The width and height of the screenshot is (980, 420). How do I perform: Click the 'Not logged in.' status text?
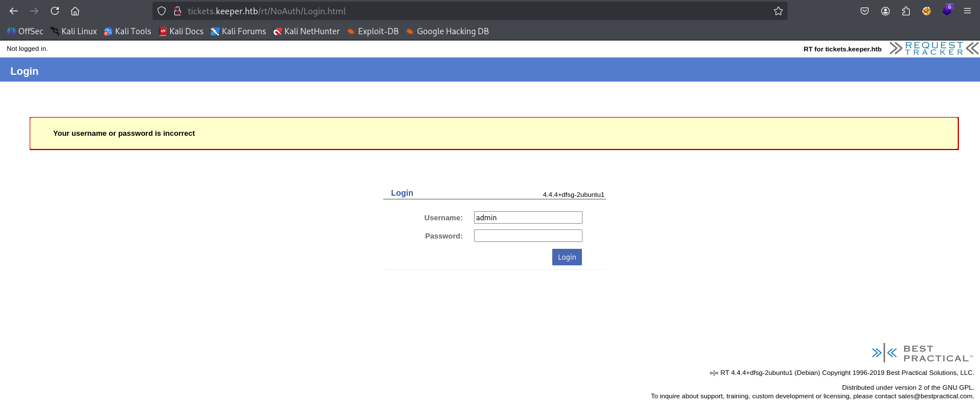click(x=27, y=49)
